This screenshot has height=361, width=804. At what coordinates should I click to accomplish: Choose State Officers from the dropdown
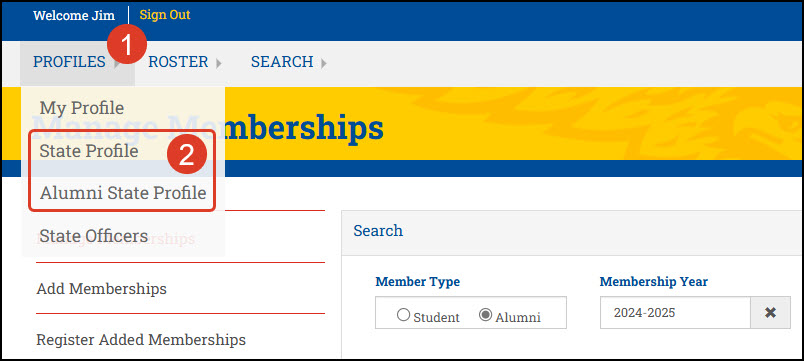click(94, 236)
